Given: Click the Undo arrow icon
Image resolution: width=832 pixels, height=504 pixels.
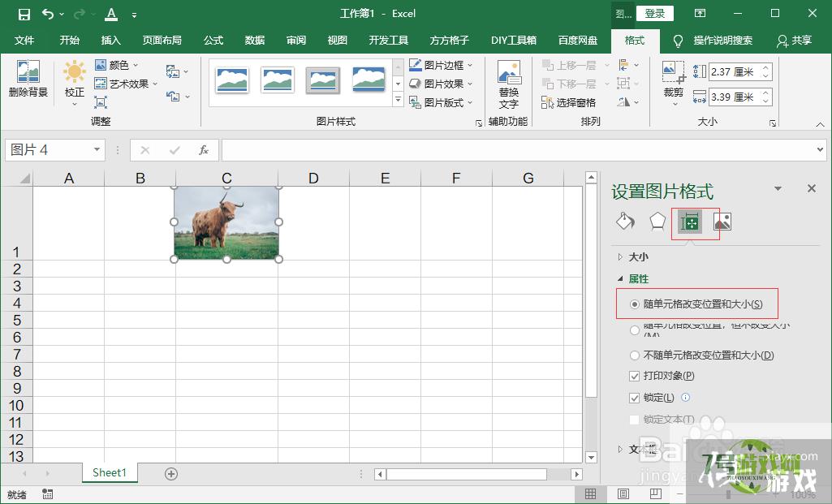Looking at the screenshot, I should [48, 14].
